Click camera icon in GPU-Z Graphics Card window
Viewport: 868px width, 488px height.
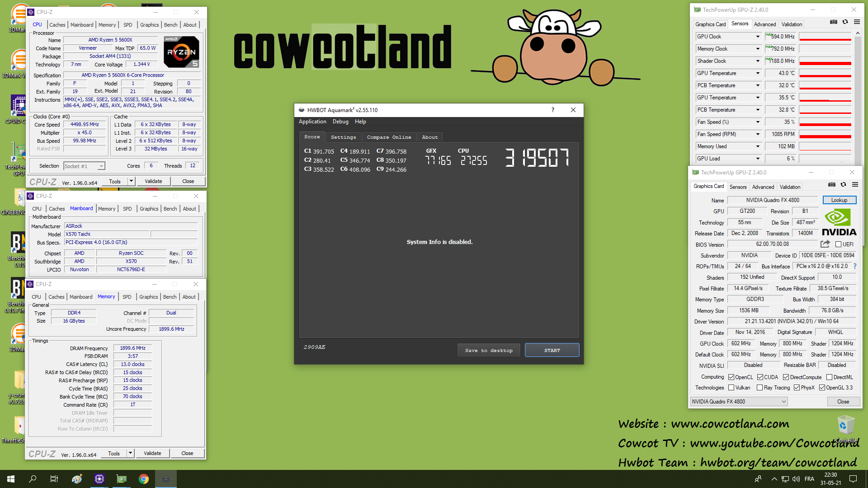click(x=832, y=185)
